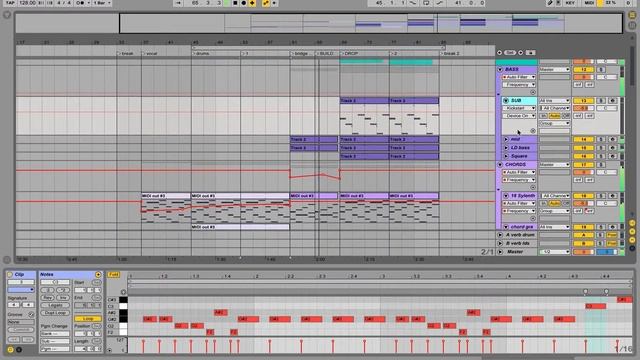Open BASS Auto Filter device chooser
Screen dimensions: 640x360
click(519, 77)
